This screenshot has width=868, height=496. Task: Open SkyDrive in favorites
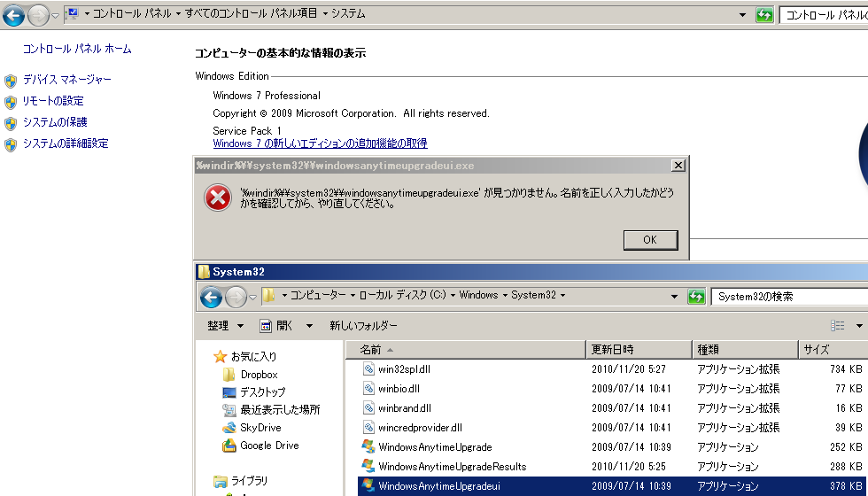260,428
